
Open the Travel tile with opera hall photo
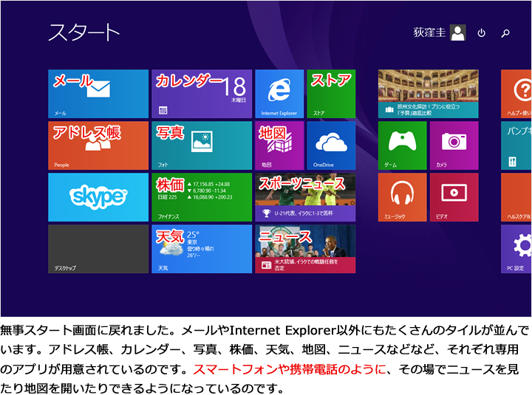428,94
